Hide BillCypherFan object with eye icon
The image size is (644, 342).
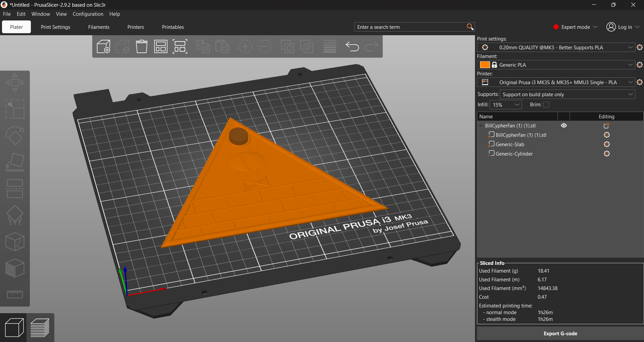tap(564, 125)
